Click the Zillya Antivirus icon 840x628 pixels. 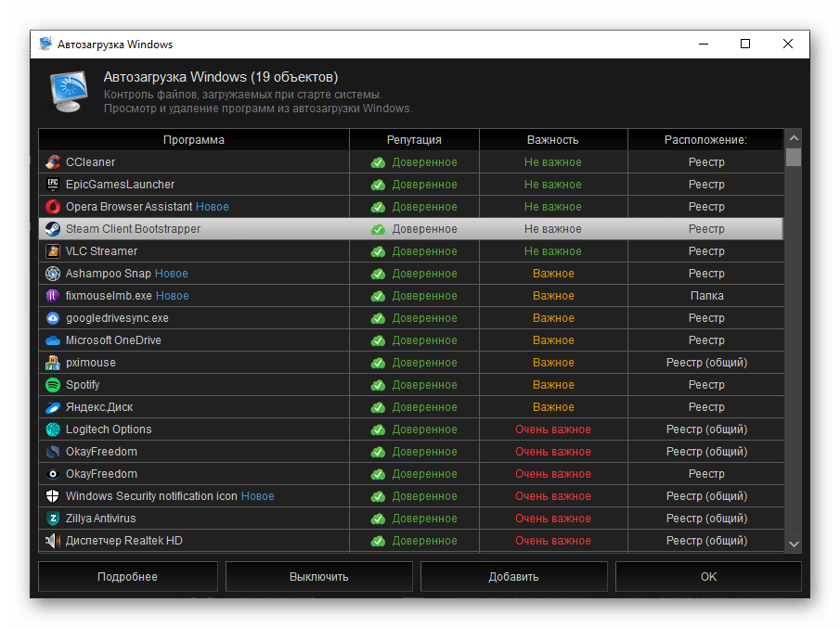53,519
